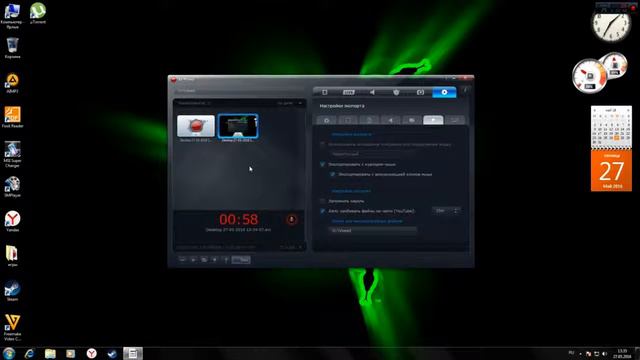
Task: Click the analog clock desktop gadget
Action: click(x=611, y=25)
